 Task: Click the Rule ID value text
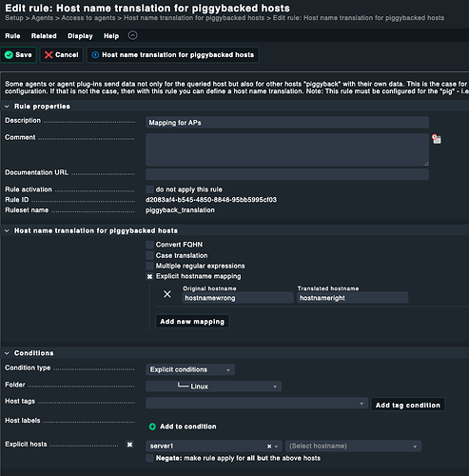pos(211,200)
